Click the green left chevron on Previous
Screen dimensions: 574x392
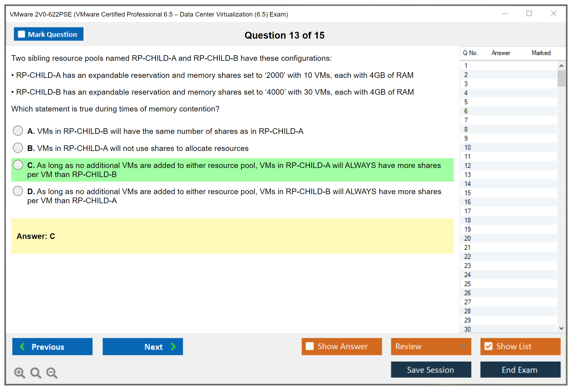[22, 346]
